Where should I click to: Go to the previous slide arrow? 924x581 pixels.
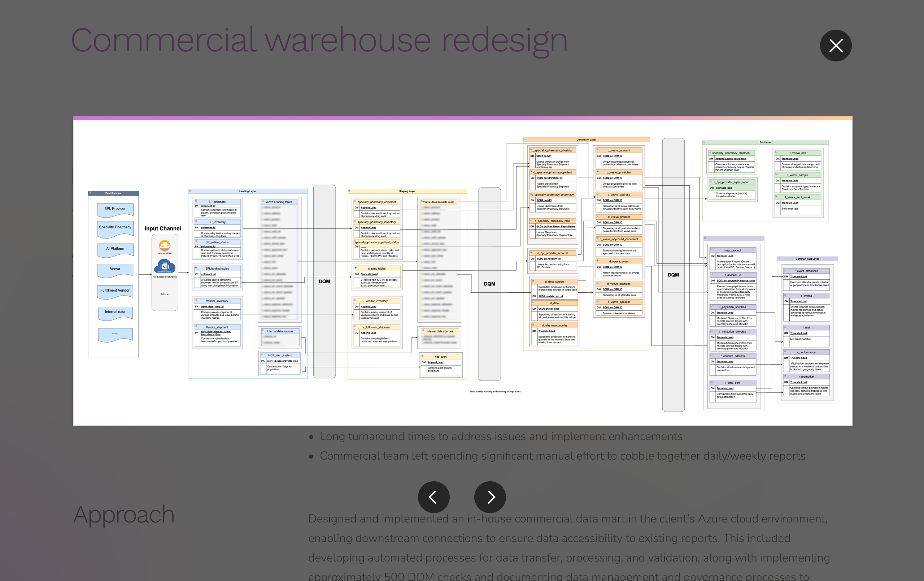pyautogui.click(x=433, y=497)
